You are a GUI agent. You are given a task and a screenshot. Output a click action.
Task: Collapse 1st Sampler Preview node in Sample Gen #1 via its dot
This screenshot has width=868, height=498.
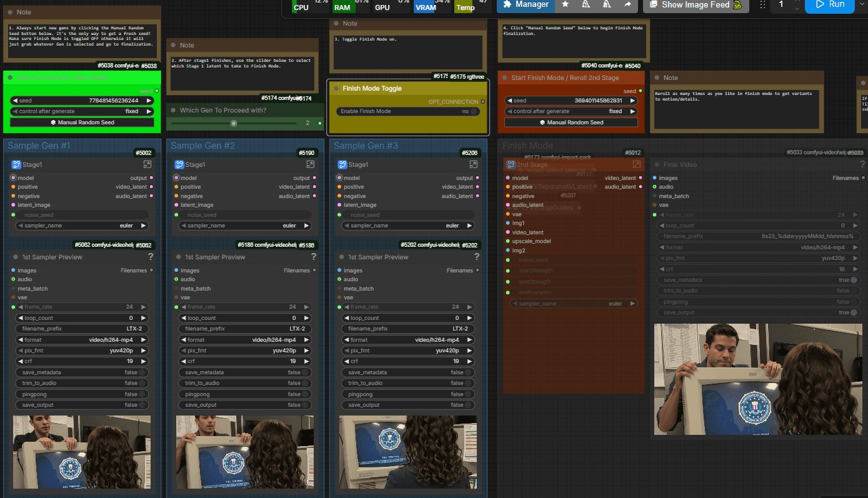pyautogui.click(x=15, y=257)
